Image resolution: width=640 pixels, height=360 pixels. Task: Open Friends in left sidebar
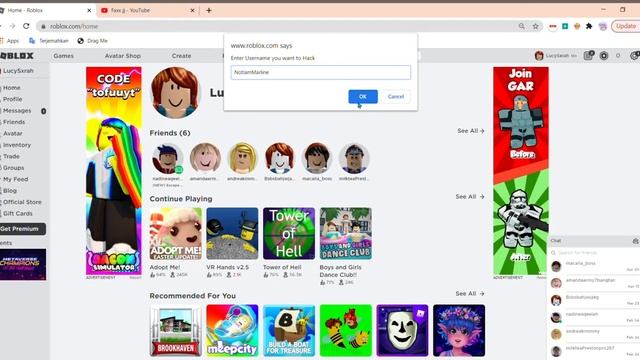[13, 122]
